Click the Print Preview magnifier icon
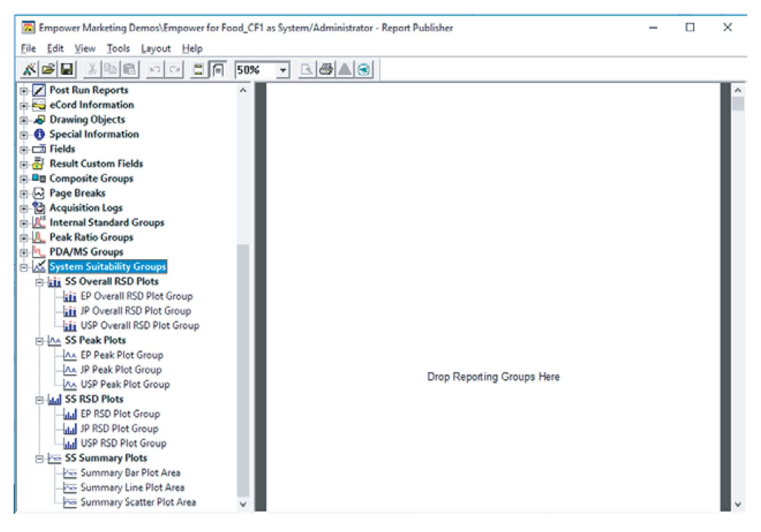The height and width of the screenshot is (532, 761). [307, 70]
